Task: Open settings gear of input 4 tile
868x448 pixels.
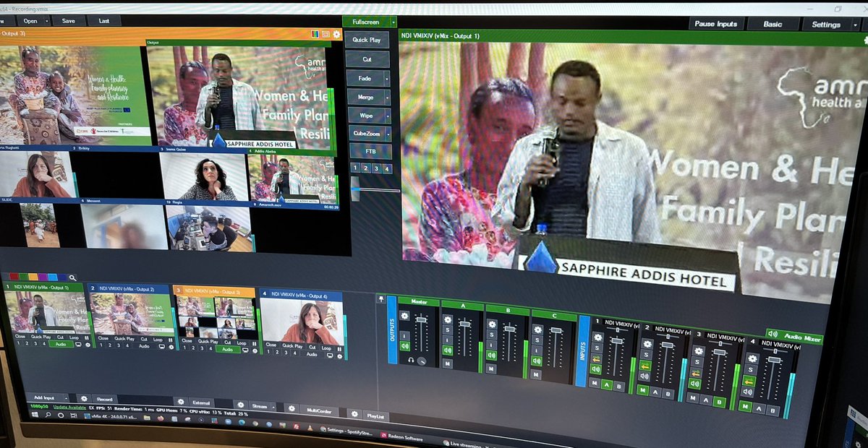Action: pyautogui.click(x=340, y=356)
